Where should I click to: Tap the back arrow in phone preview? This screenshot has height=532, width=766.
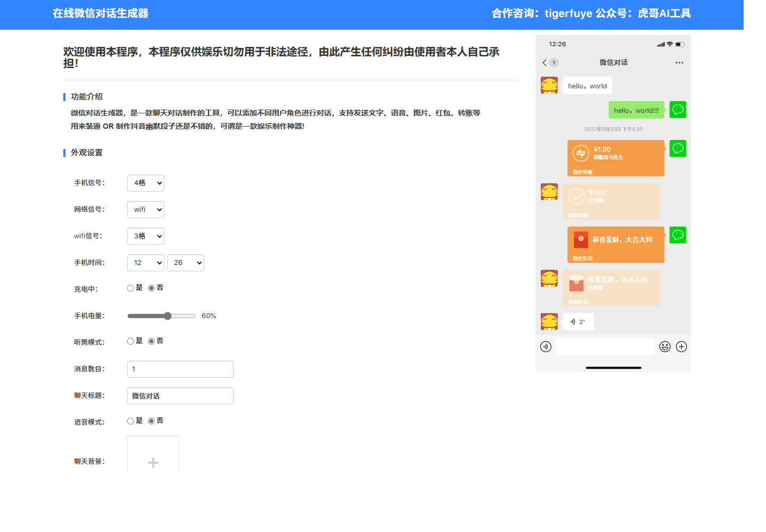point(545,63)
